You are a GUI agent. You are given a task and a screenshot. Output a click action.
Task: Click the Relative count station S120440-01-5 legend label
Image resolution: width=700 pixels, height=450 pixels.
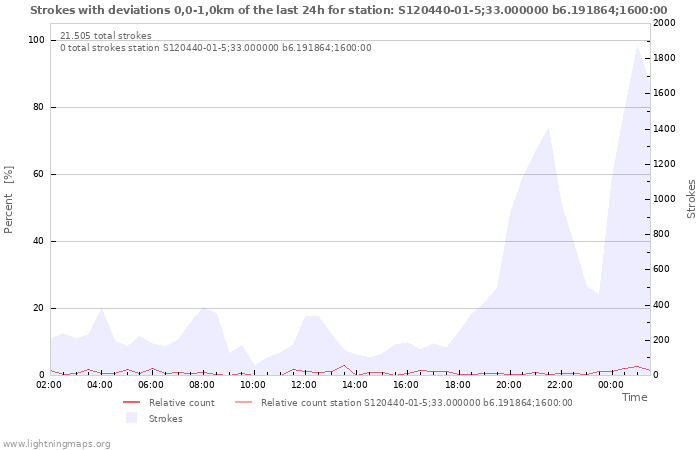click(x=417, y=402)
